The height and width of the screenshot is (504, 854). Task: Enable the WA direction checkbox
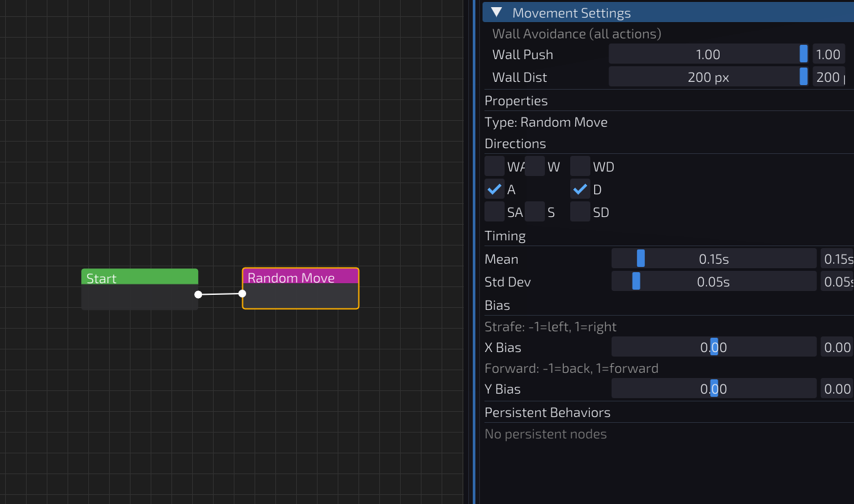tap(495, 167)
